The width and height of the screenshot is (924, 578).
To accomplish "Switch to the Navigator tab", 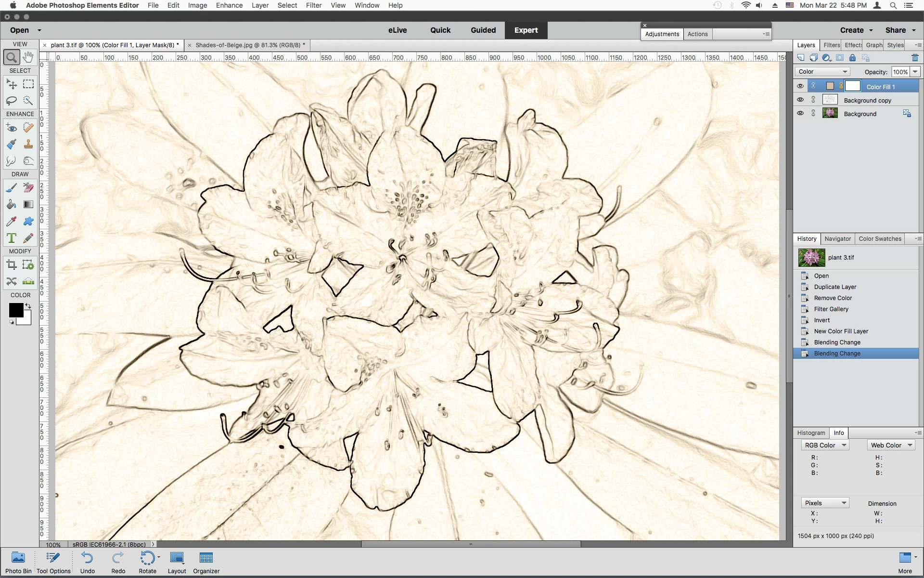I will tap(837, 238).
